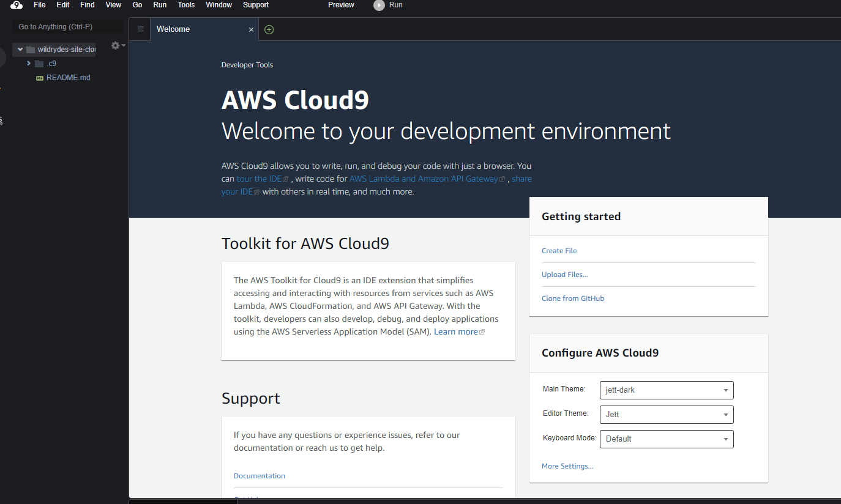
Task: Click the hamburger menu left of Welcome tab
Action: point(140,29)
